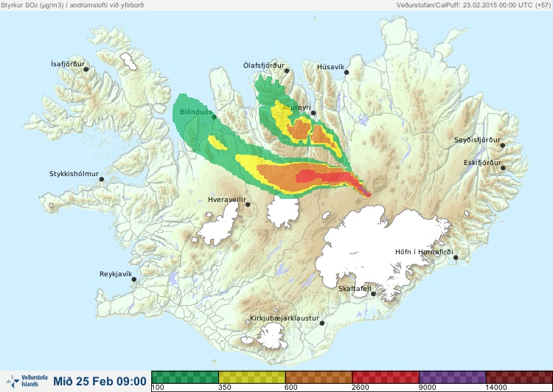This screenshot has width=553, height=392.
Task: Click the Kirkjubæjarklaustur marker dot
Action: coord(321,323)
